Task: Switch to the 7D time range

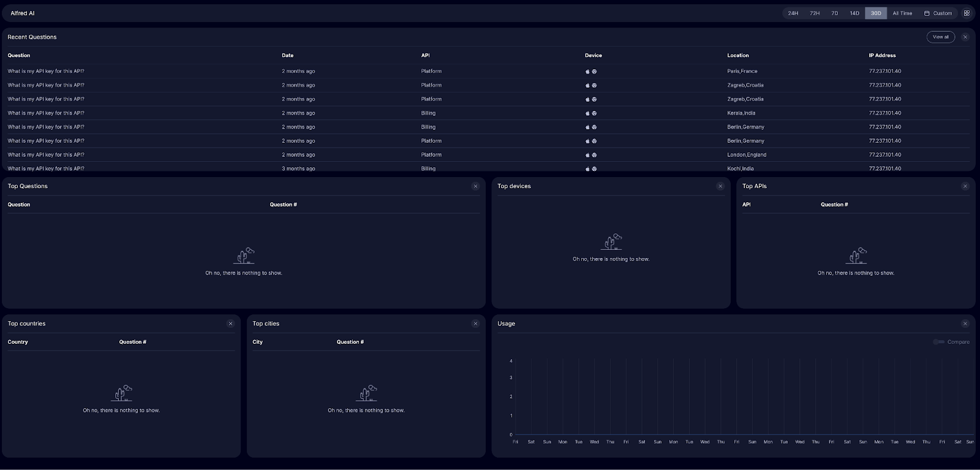Action: pyautogui.click(x=834, y=13)
